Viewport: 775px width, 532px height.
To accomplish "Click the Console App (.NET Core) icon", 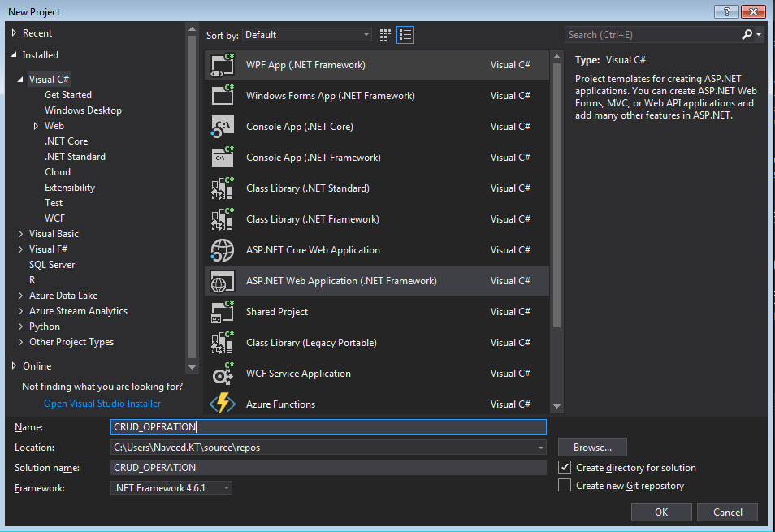I will click(223, 127).
